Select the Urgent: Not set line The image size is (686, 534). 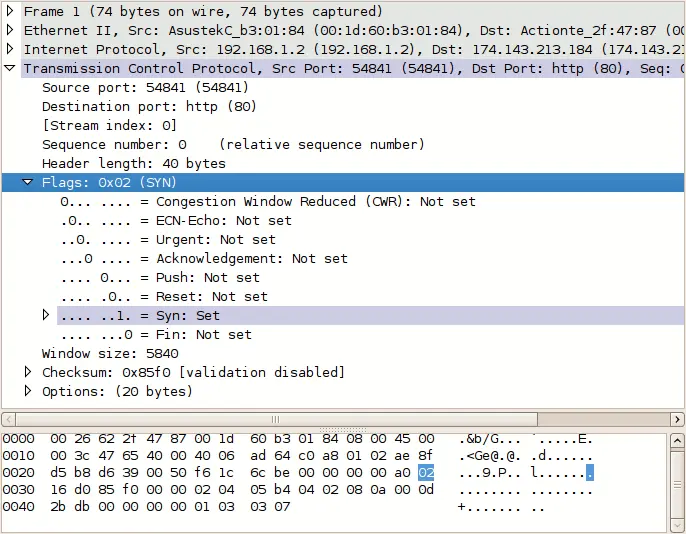point(168,240)
